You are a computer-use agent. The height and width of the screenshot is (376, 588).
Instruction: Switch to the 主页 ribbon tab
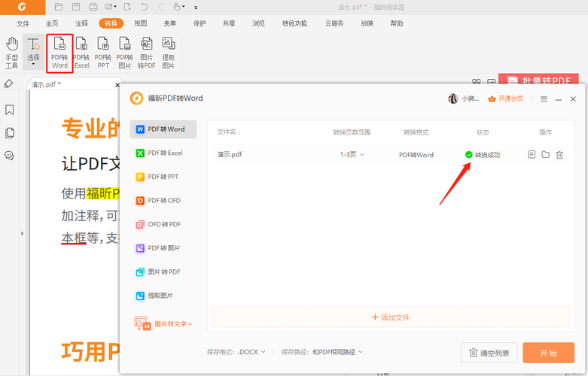coord(52,23)
